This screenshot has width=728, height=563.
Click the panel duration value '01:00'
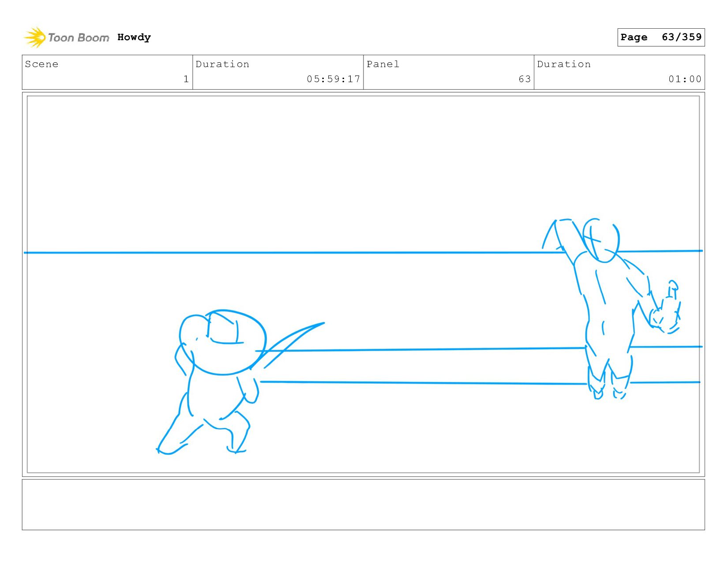click(685, 79)
